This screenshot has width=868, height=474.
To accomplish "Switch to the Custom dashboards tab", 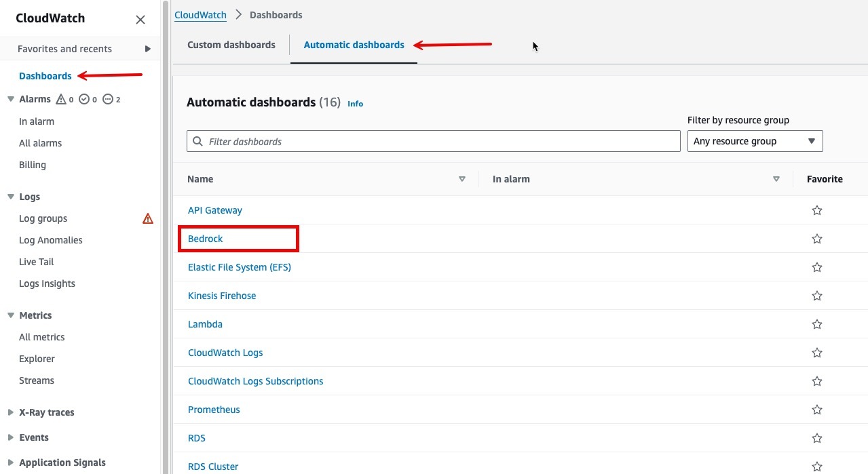I will 231,45.
